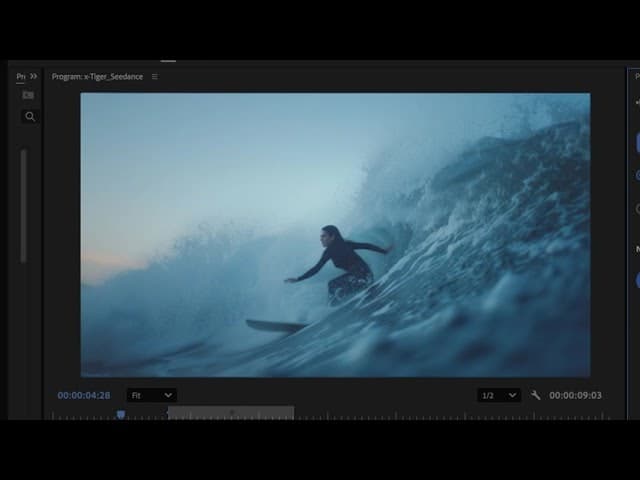640x480 pixels.
Task: Click the surfer video preview frame
Action: (335, 235)
